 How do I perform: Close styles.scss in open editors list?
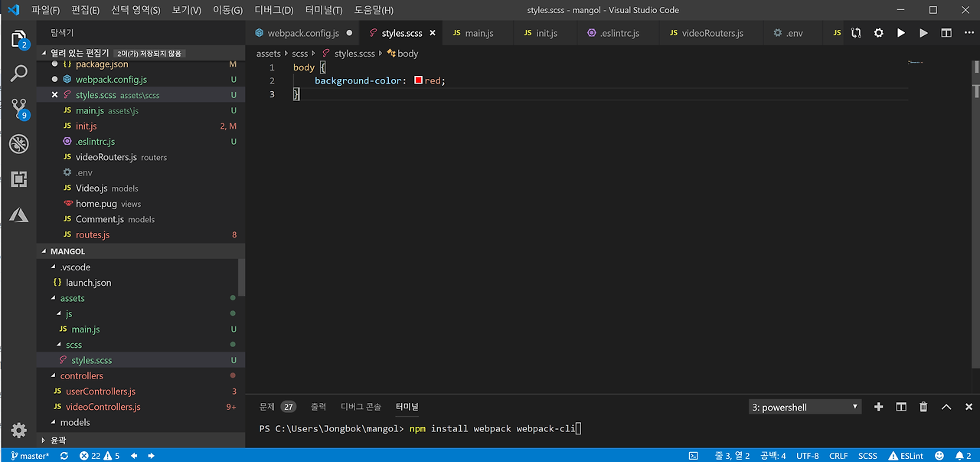[54, 95]
